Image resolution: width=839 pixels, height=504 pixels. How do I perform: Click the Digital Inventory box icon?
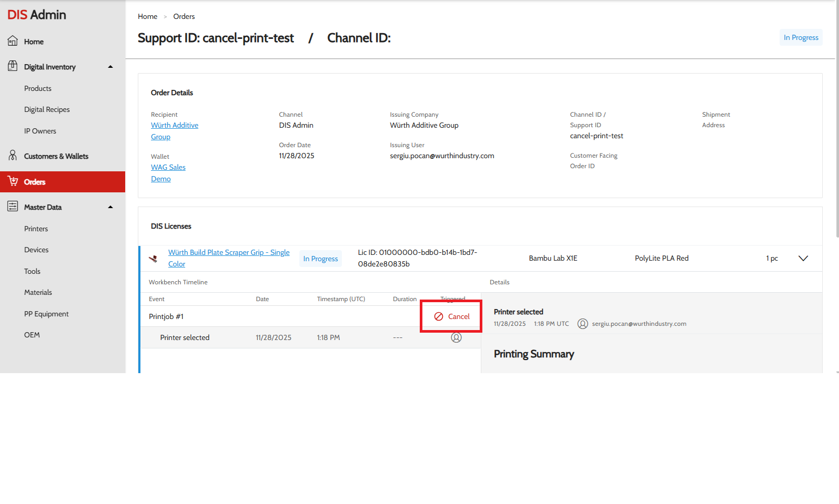click(x=13, y=66)
